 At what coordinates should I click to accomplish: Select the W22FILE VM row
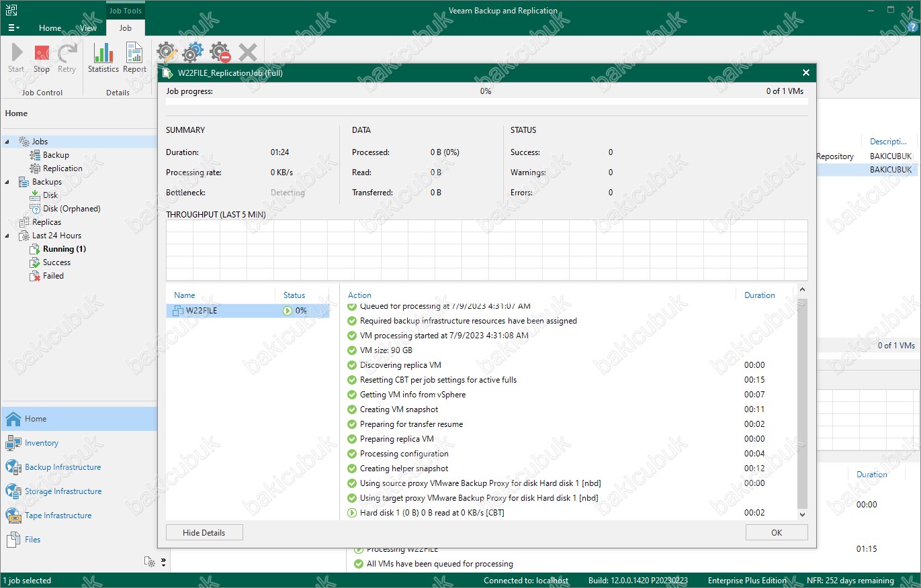pyautogui.click(x=248, y=311)
